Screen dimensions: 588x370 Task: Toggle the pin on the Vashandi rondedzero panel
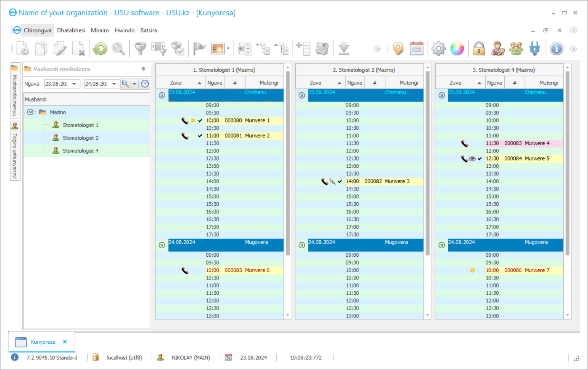click(143, 69)
